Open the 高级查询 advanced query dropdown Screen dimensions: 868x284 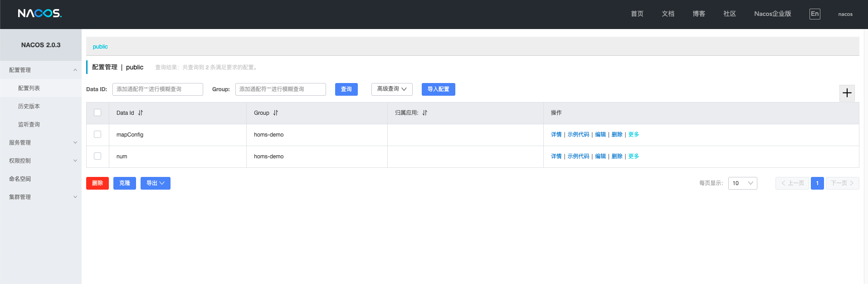[x=392, y=89]
